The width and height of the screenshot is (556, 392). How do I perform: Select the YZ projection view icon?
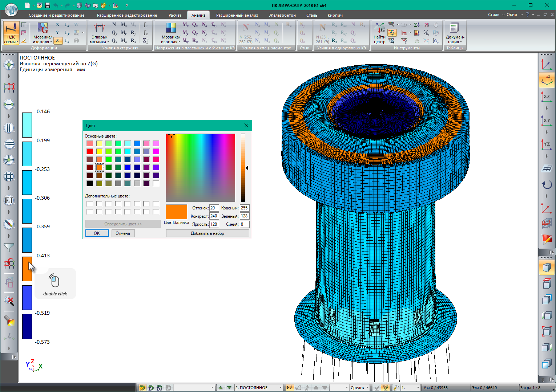click(x=547, y=144)
